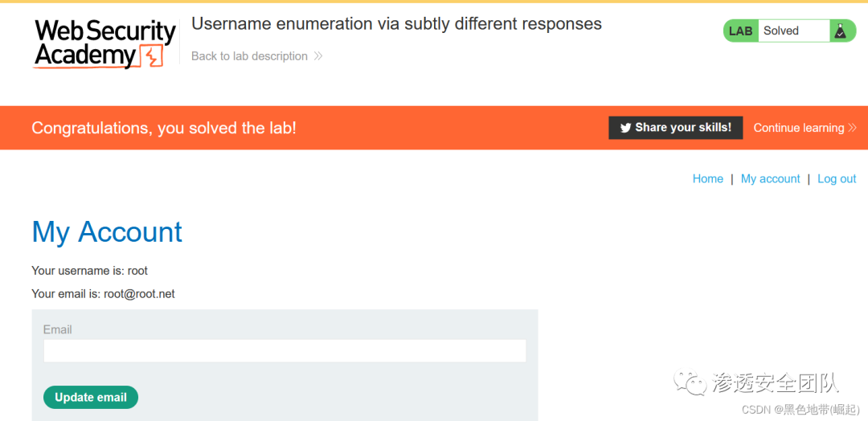Follow the Continue learning link
Screen dimensions: 868x421
(798, 128)
